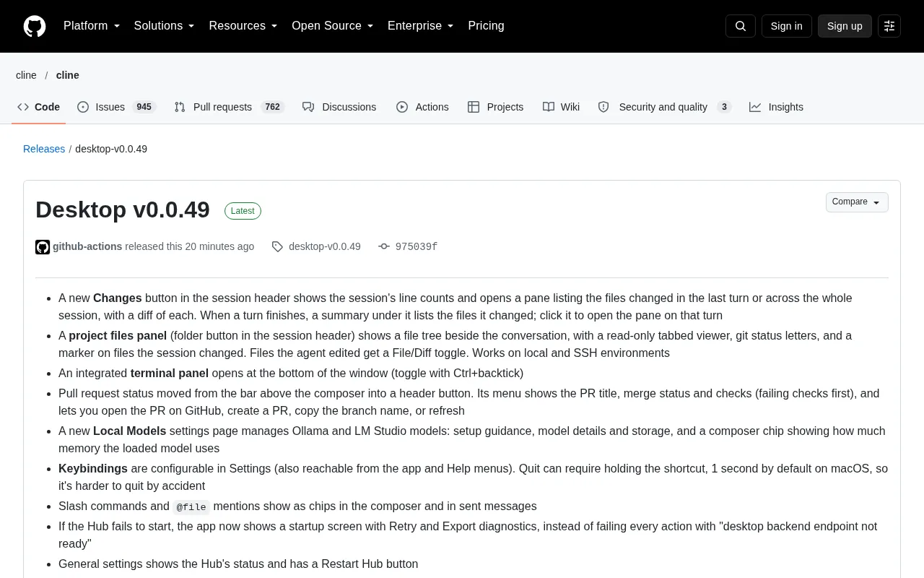This screenshot has height=578, width=924.
Task: Go to the Insights tab
Action: [776, 107]
